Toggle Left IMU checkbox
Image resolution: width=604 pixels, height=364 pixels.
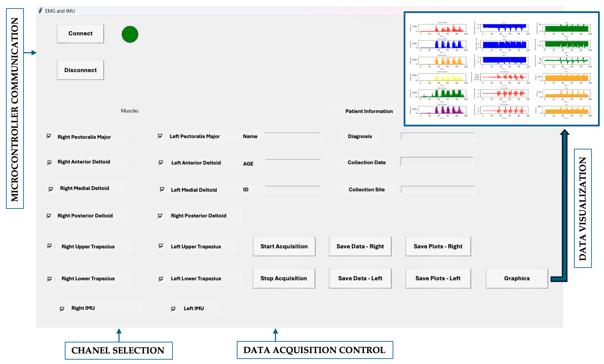[174, 309]
